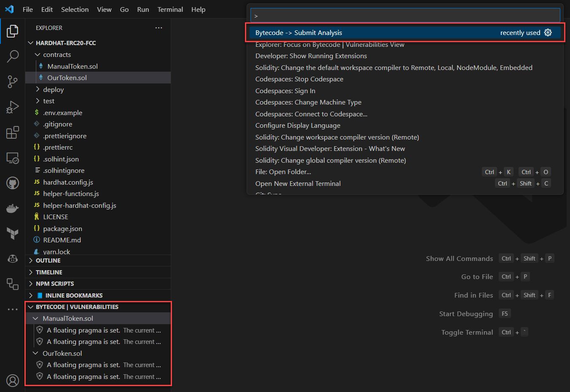Collapse ManualToken.sol in vulnerabilities tree
Viewport: 570px width, 392px height.
(36, 318)
